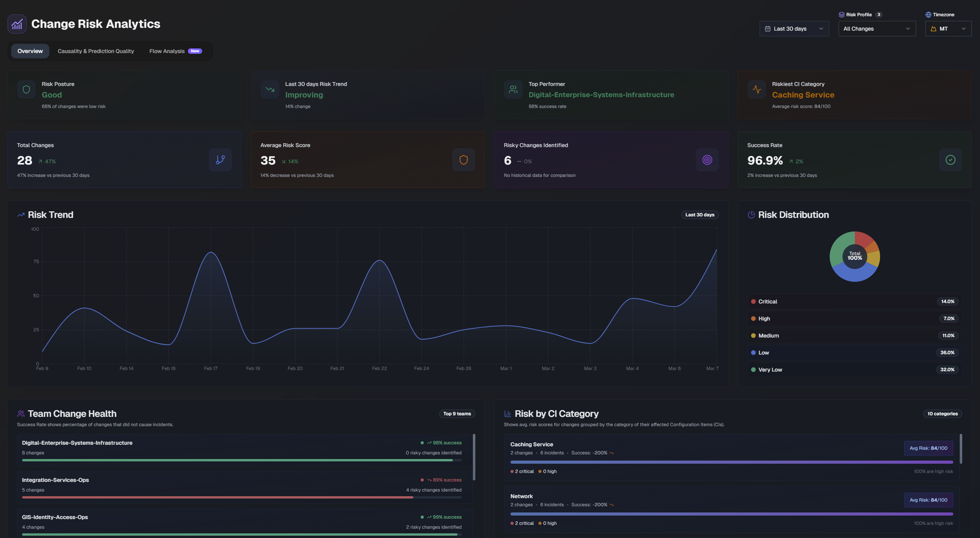
Task: Click the up arrow icon beside 2% in Success Rate
Action: pos(791,161)
